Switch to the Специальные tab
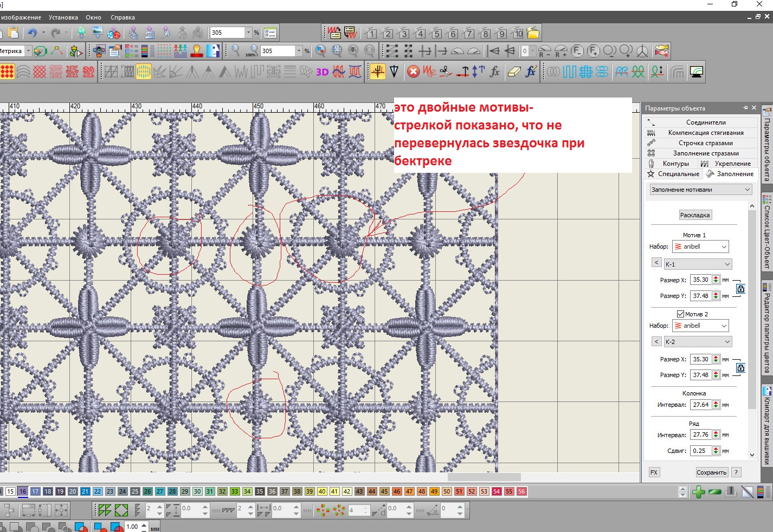The height and width of the screenshot is (532, 773). [x=674, y=174]
